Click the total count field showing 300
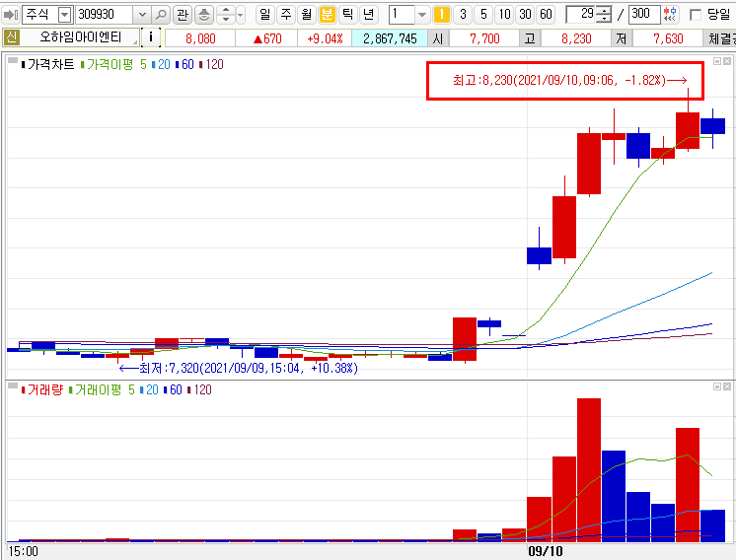 (644, 15)
